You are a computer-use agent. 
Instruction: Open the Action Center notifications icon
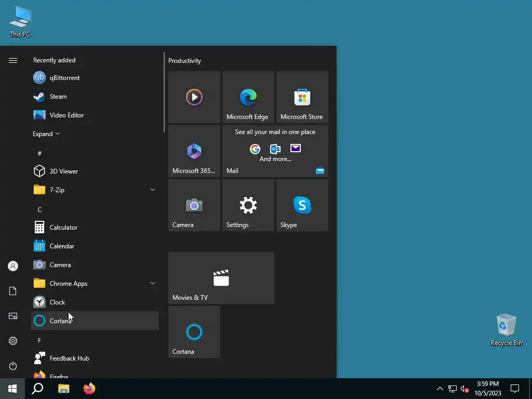(515, 389)
